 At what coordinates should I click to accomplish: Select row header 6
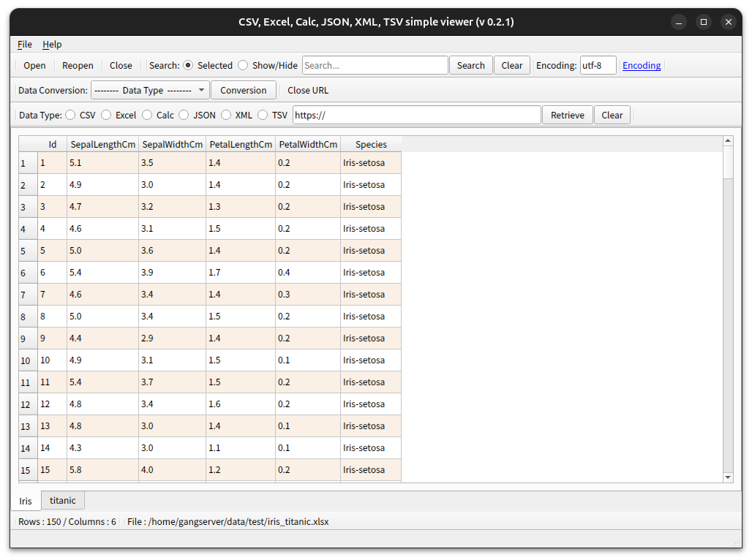click(x=29, y=273)
